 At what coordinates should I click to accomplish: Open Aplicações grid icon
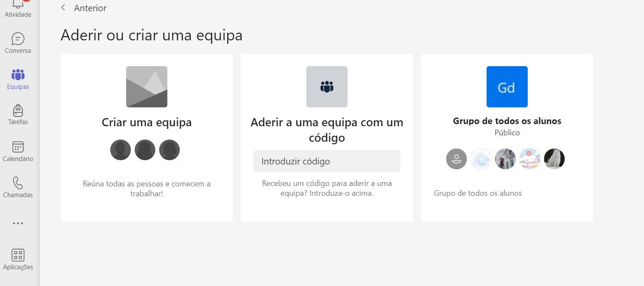18,255
